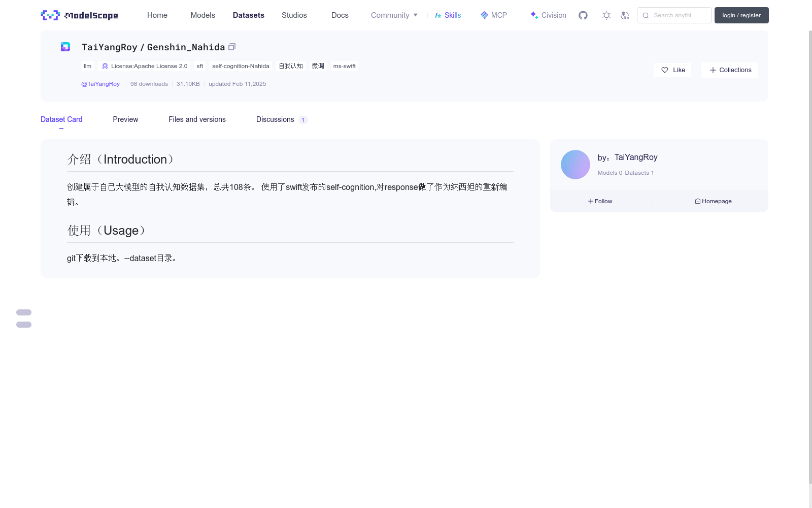Open the Home menu item
Screen dimensions: 812x508
[157, 15]
